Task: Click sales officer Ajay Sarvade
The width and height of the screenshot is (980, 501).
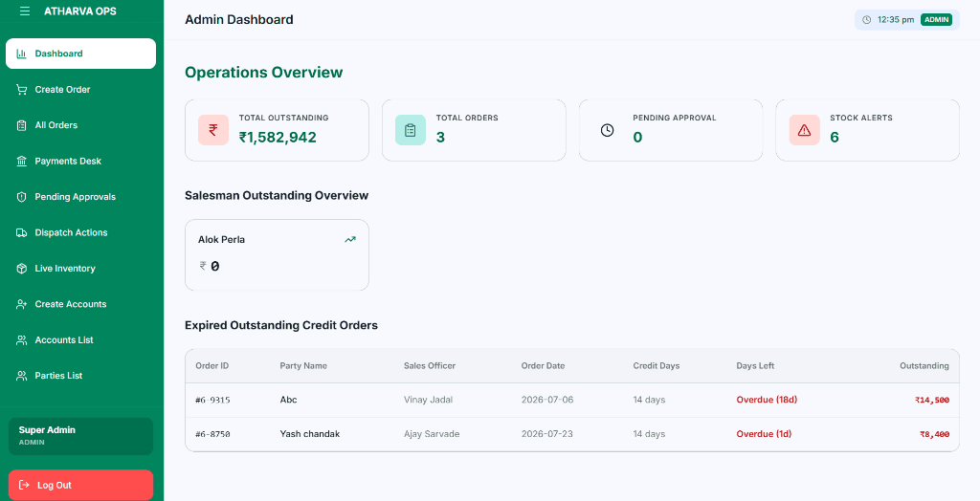Action: [x=432, y=433]
